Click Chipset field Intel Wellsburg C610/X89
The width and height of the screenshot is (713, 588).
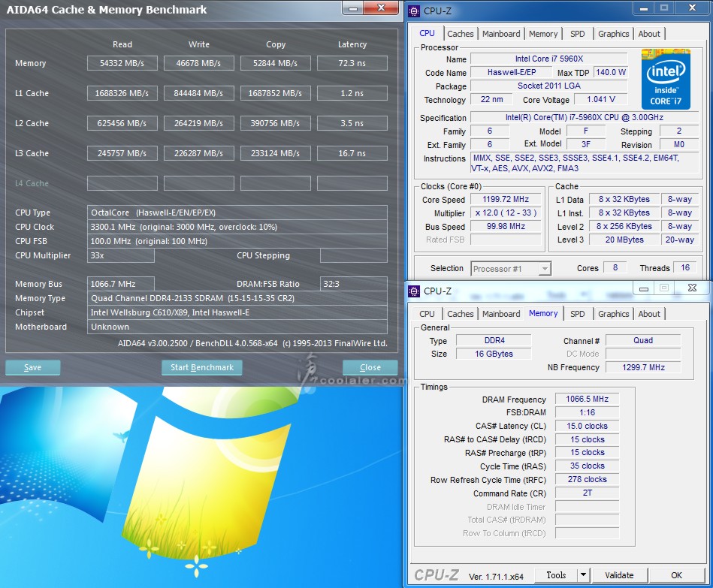coord(237,312)
